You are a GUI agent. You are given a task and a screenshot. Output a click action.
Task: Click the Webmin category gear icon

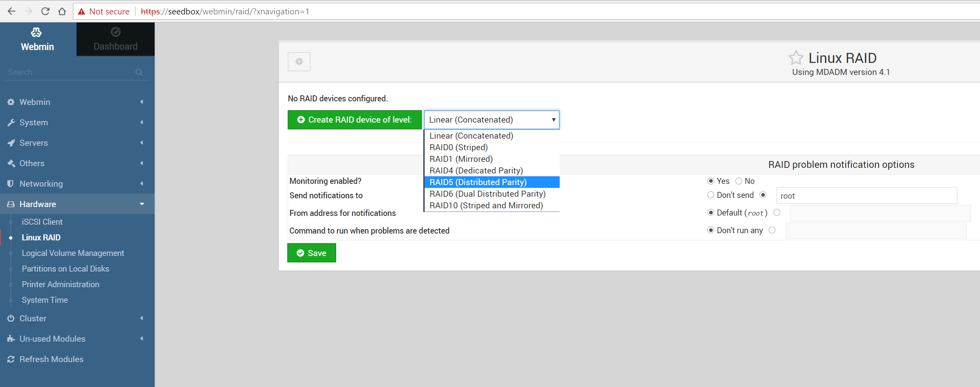point(11,102)
